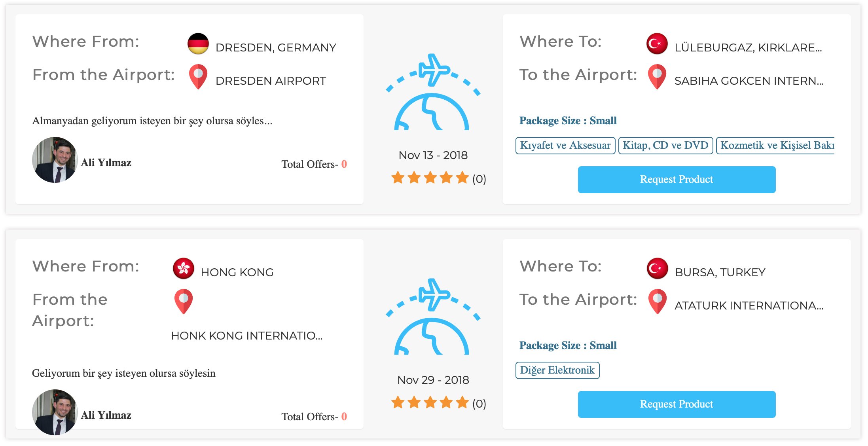Click the Sabiha Gokcen airport location pin
Screen dimensions: 868x446
pos(657,76)
